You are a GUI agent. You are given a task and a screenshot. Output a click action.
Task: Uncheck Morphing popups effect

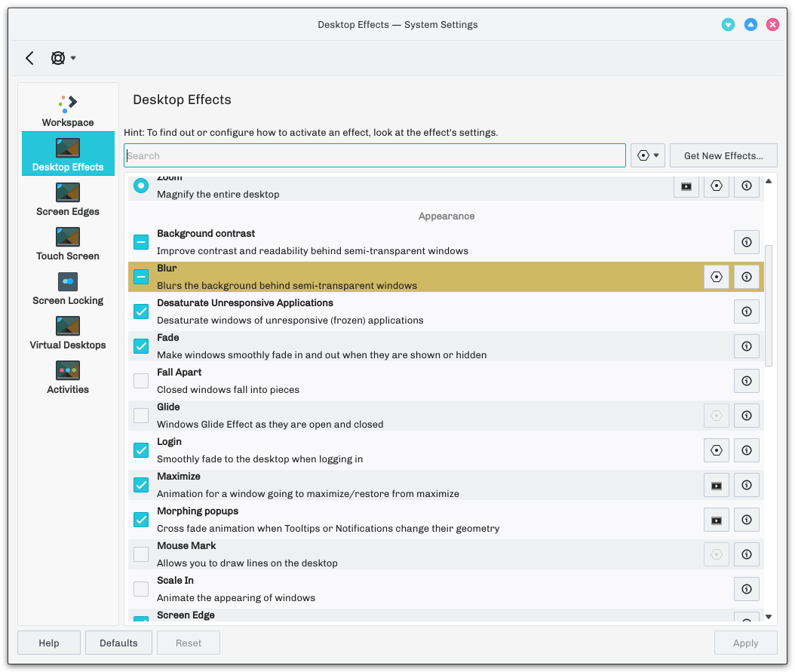141,520
